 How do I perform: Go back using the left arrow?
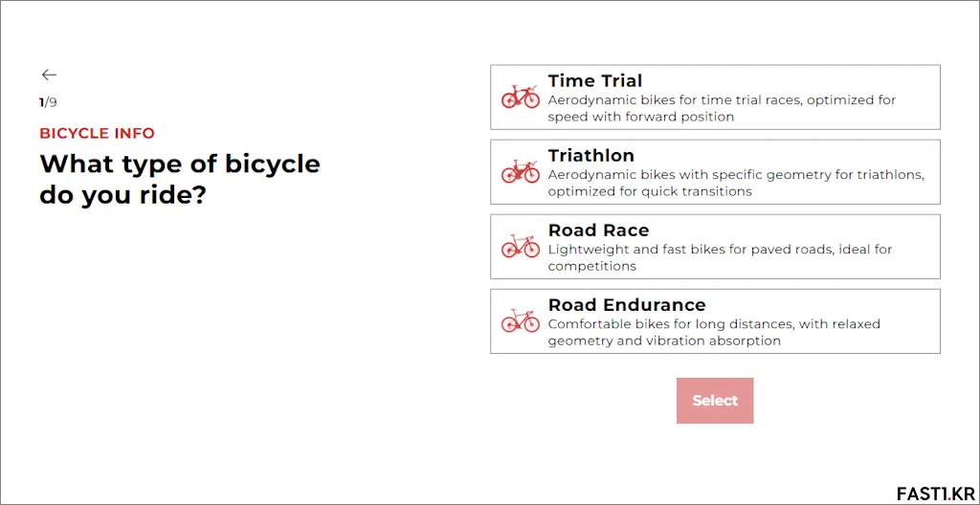[x=49, y=75]
